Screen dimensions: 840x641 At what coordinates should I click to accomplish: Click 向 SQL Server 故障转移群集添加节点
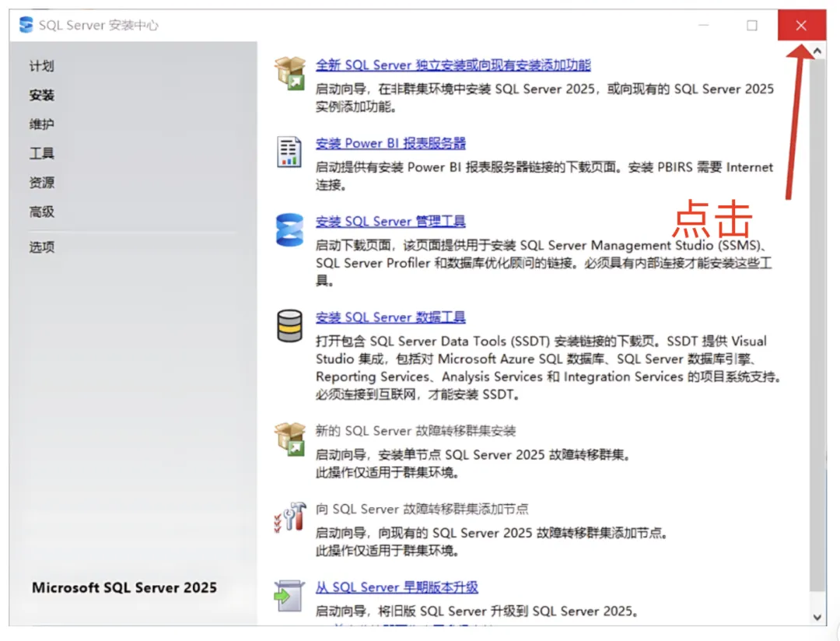[x=422, y=510]
